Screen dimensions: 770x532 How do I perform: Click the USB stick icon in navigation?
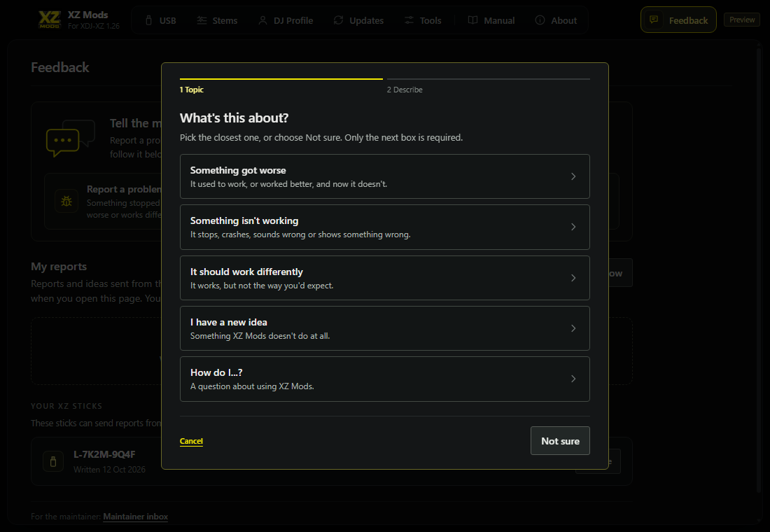tap(149, 20)
